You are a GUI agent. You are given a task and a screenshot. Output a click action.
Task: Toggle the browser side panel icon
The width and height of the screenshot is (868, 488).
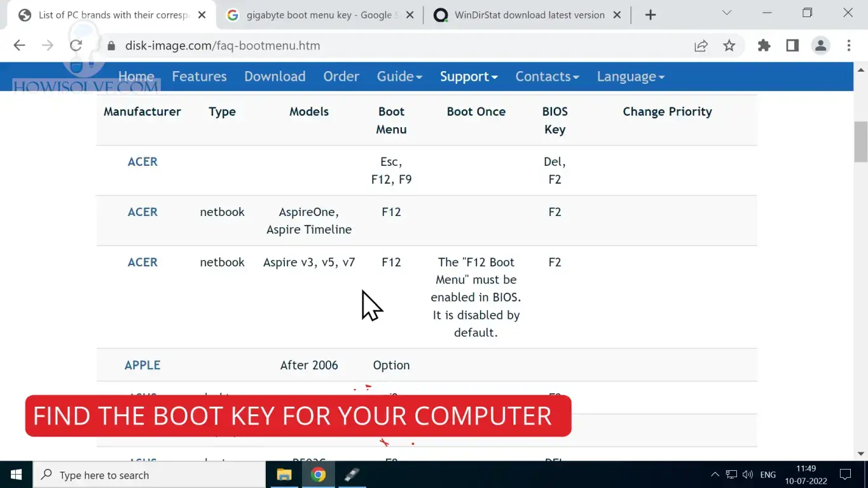792,45
